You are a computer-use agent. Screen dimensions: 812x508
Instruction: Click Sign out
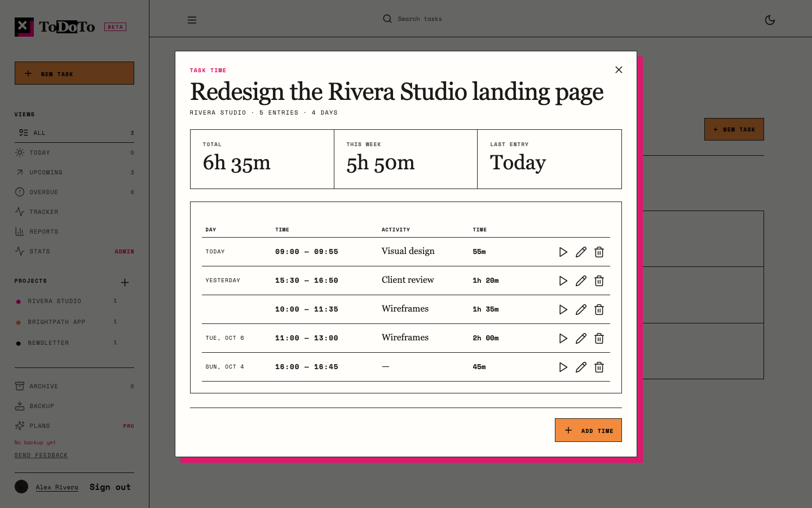(110, 487)
